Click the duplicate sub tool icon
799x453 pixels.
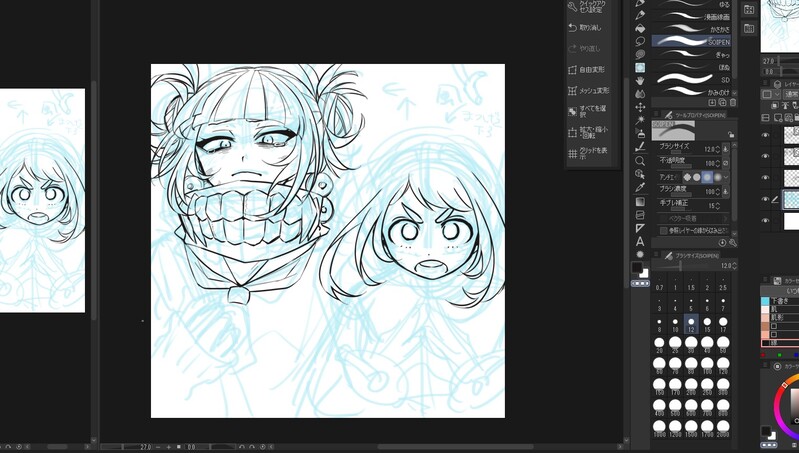(723, 102)
